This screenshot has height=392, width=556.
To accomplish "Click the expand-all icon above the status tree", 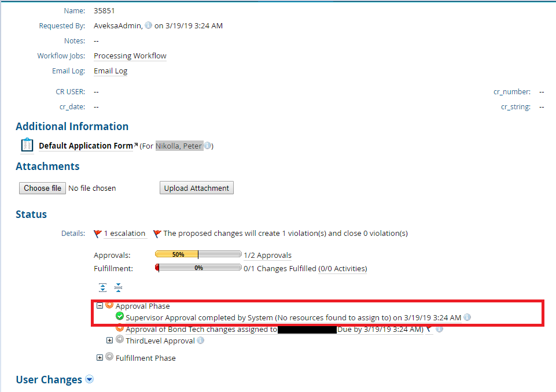I will pyautogui.click(x=102, y=287).
